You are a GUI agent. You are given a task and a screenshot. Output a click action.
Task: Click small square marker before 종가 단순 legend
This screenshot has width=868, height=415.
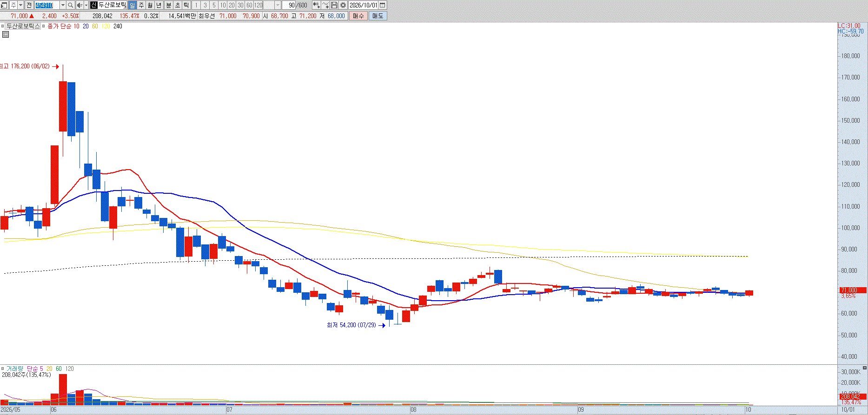[x=44, y=26]
